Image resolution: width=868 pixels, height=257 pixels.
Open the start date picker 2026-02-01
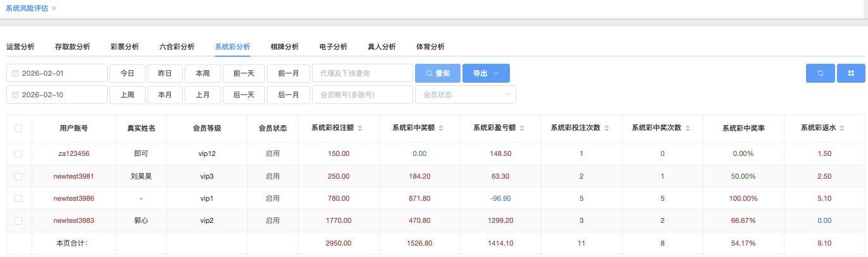pos(57,73)
